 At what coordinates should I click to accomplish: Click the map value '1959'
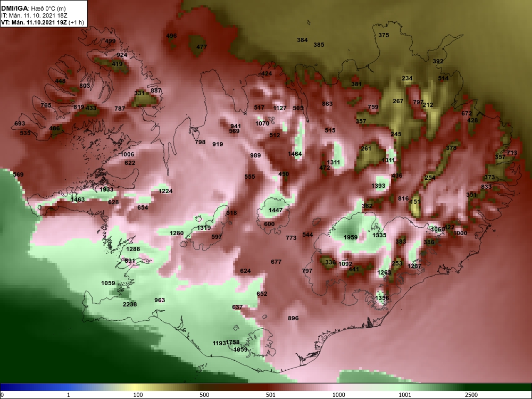tap(351, 237)
